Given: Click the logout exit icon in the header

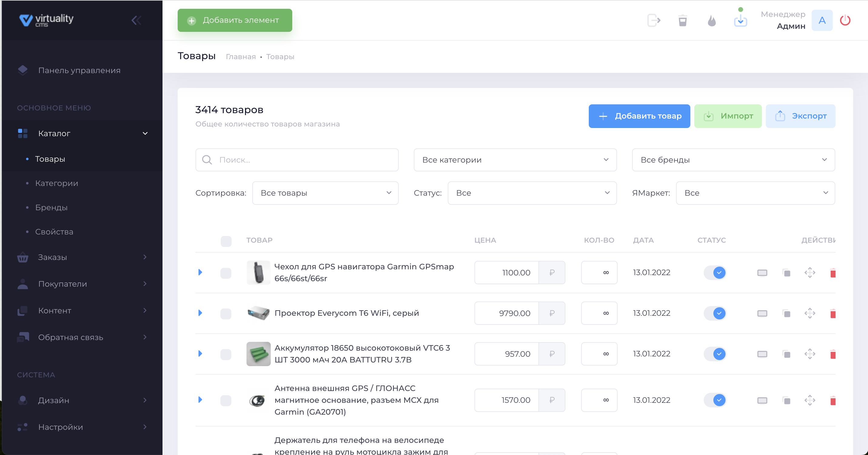Looking at the screenshot, I should [654, 20].
